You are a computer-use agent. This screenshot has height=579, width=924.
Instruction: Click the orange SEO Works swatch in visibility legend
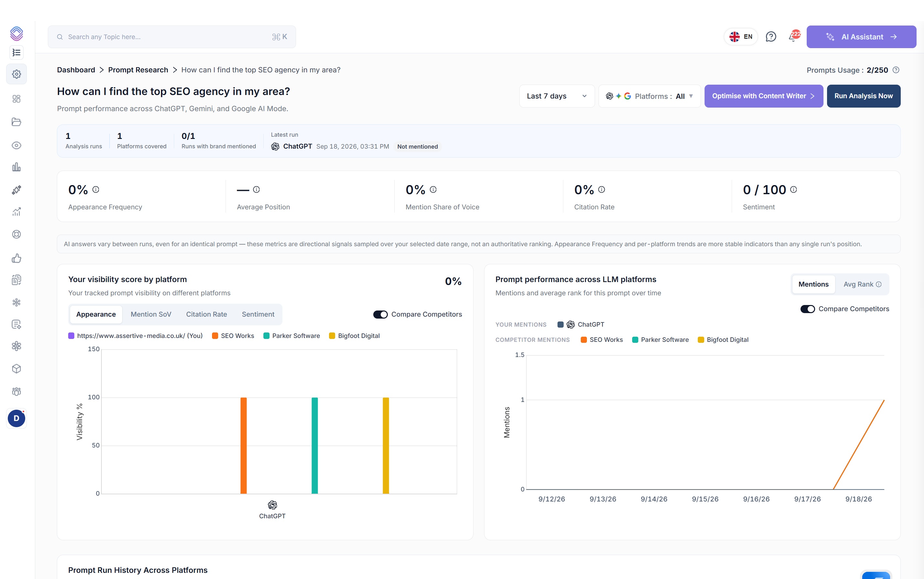tap(215, 336)
